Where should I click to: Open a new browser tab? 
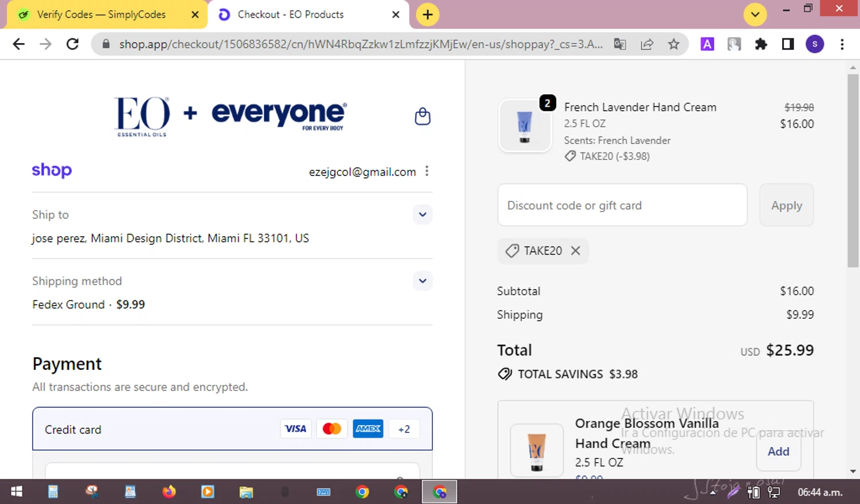tap(428, 14)
